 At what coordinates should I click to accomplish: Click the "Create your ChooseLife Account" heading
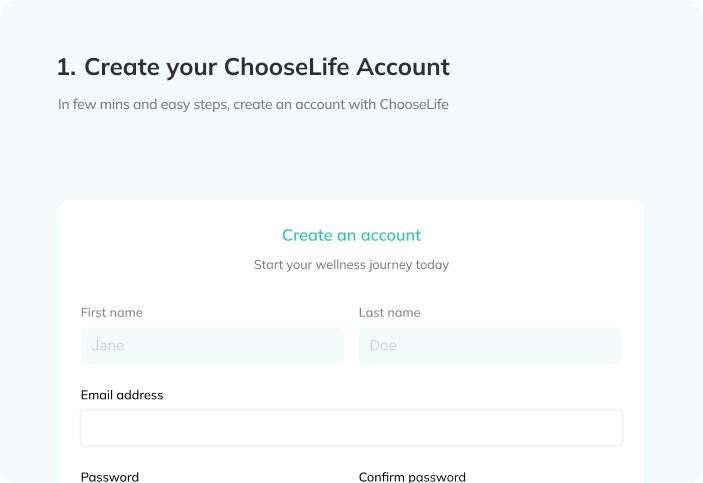tap(253, 68)
